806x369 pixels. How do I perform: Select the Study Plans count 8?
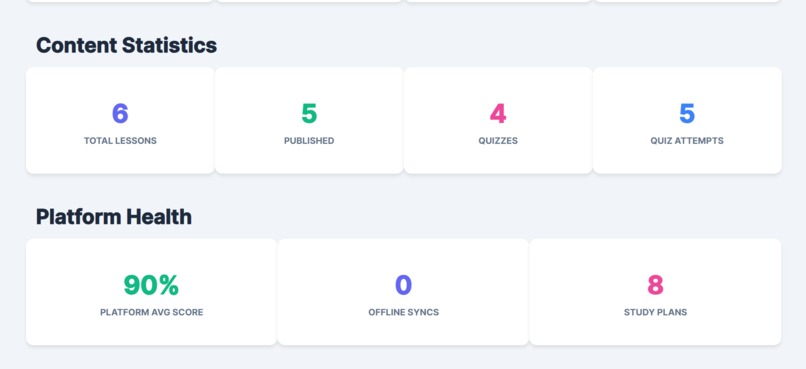[655, 285]
